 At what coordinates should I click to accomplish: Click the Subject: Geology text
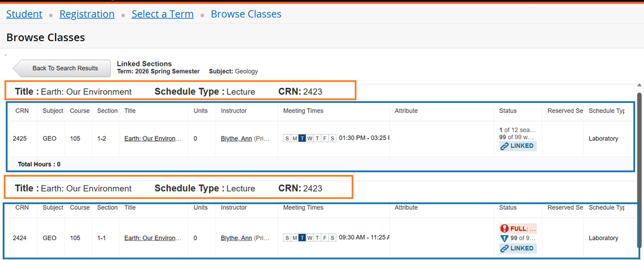233,71
